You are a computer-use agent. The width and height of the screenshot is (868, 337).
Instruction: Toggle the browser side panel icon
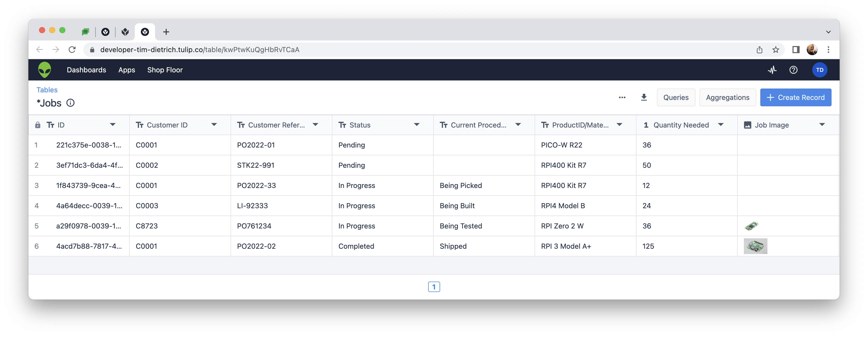pyautogui.click(x=796, y=50)
